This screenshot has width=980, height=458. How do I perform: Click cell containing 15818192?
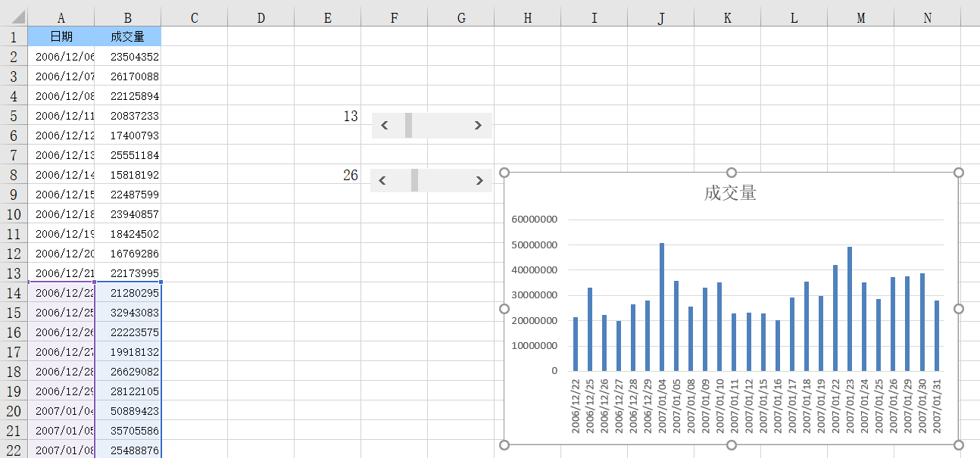(128, 174)
